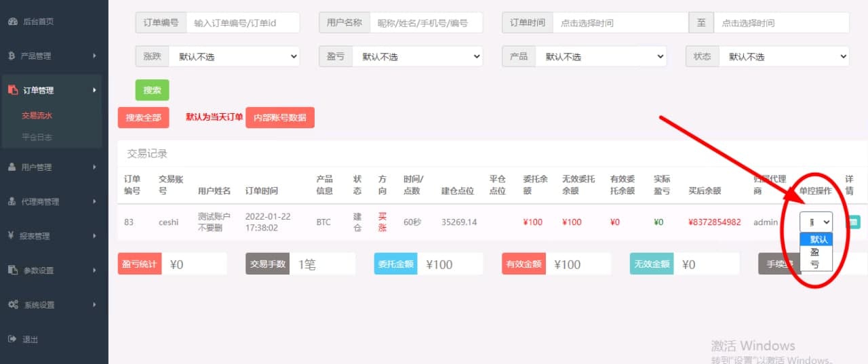Click the dashboard icon beside 后台首页

point(12,22)
